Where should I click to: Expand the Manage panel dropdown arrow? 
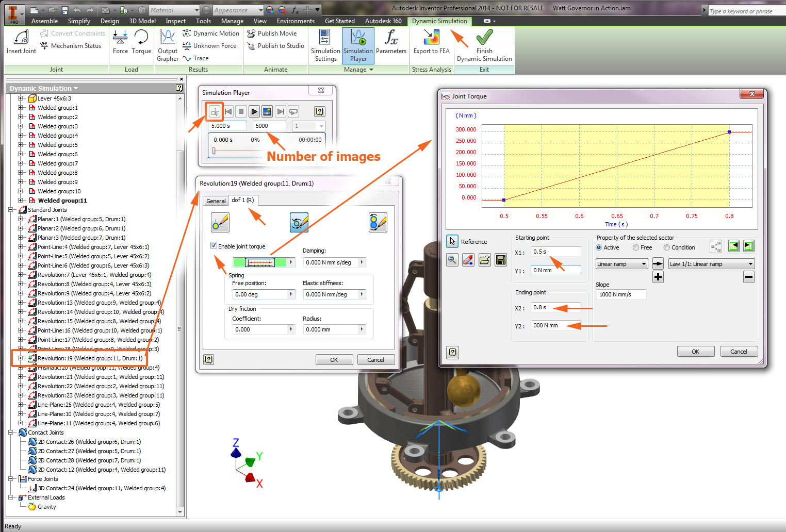point(371,70)
